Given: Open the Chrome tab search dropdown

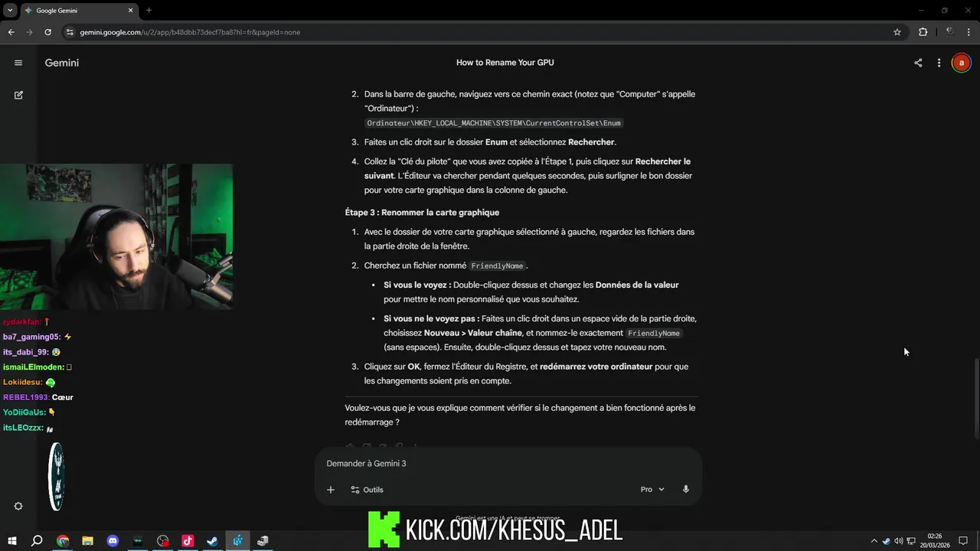Looking at the screenshot, I should pos(10,10).
